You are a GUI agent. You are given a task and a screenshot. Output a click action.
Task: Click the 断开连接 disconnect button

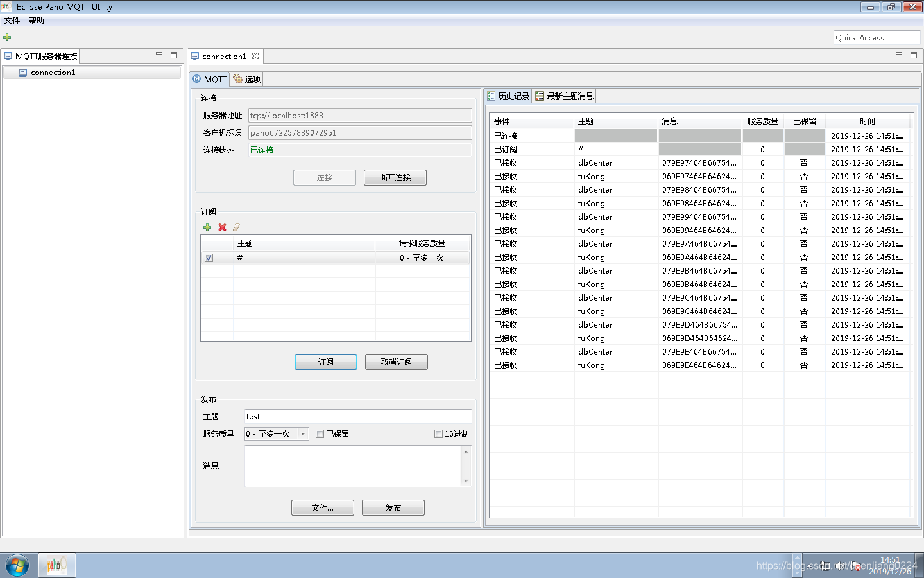pos(395,177)
